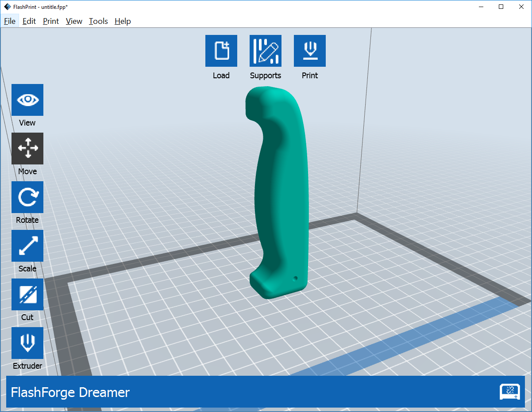Open the Tools menu
532x412 pixels.
[x=98, y=21]
